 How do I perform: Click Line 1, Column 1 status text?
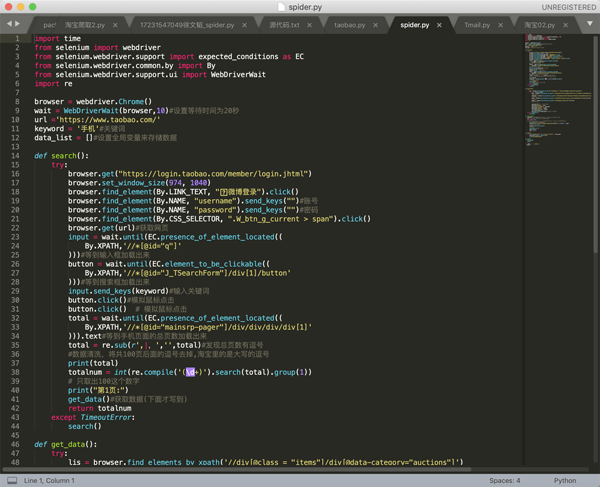49,480
